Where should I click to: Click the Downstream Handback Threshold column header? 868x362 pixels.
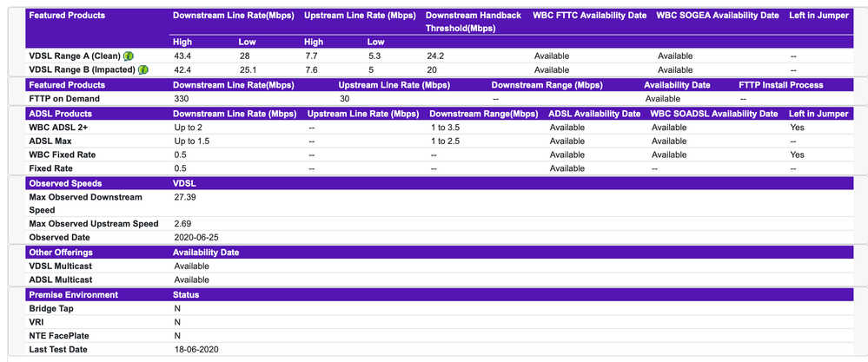coord(473,23)
